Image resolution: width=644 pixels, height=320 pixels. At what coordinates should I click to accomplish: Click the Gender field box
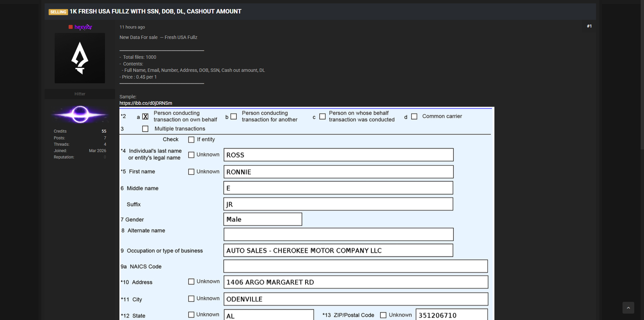[263, 219]
